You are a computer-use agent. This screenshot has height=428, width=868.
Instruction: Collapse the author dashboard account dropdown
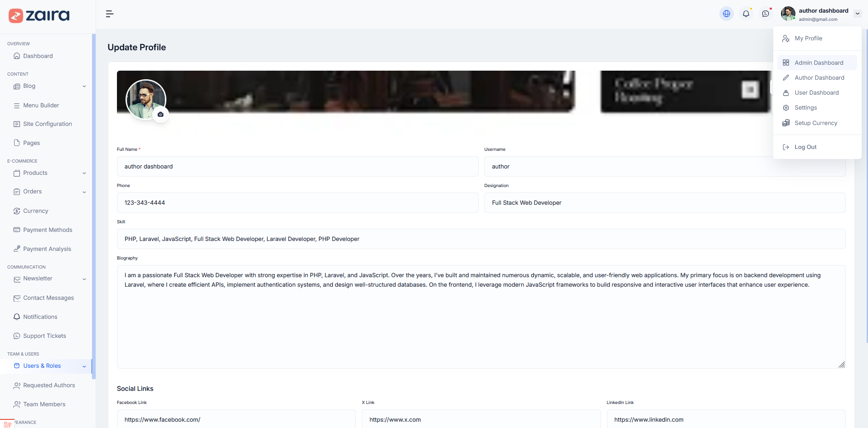(857, 14)
